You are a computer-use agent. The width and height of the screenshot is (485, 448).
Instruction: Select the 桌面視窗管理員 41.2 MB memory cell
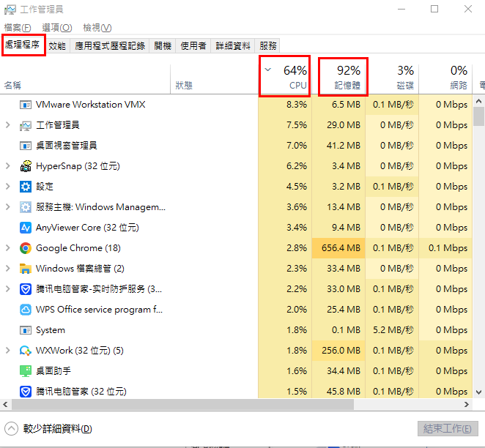(x=338, y=146)
